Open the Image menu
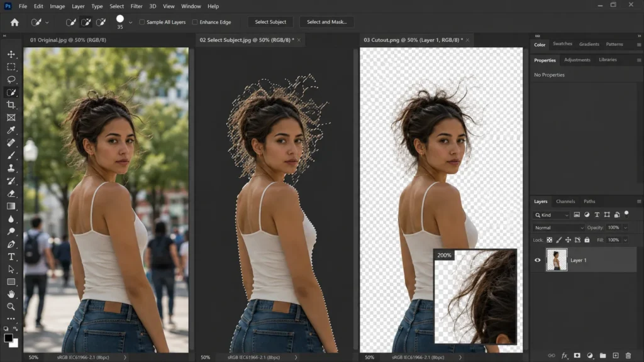This screenshot has height=362, width=644. [57, 6]
